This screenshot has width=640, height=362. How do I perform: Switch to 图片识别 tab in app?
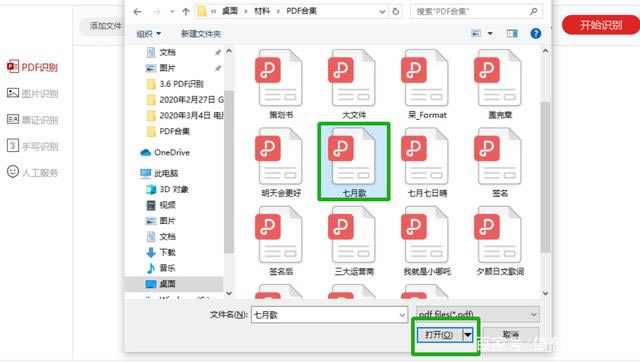pos(33,93)
